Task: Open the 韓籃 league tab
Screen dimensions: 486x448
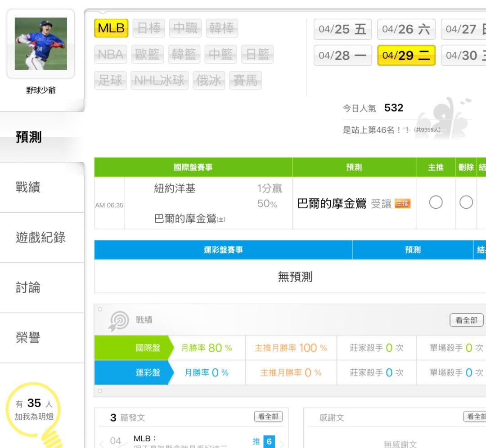Action: 184,54
